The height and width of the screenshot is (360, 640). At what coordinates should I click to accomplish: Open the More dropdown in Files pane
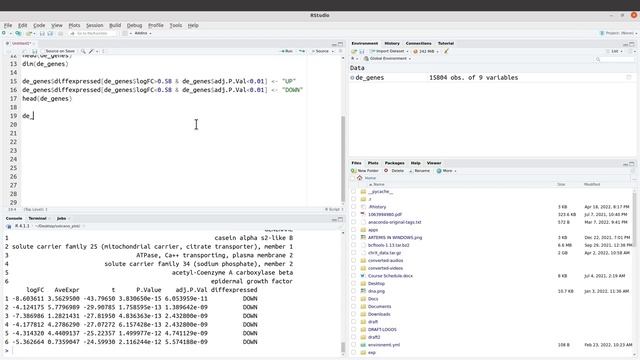(x=446, y=171)
